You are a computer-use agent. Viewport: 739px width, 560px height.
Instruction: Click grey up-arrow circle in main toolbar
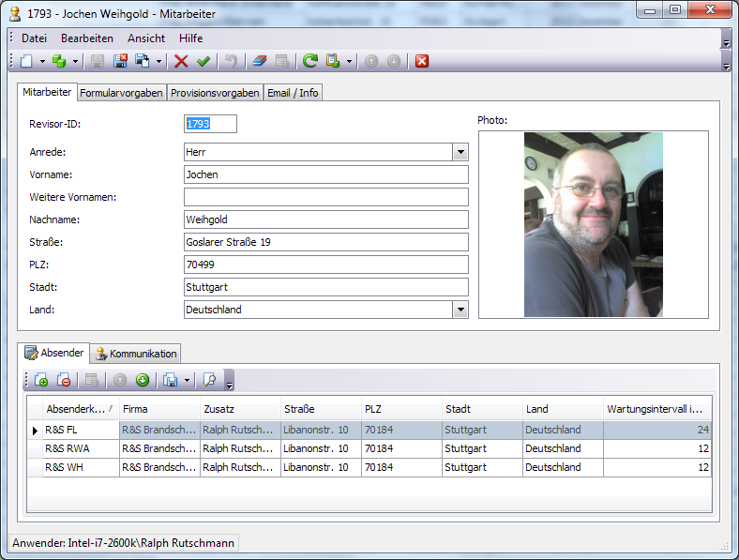point(371,61)
